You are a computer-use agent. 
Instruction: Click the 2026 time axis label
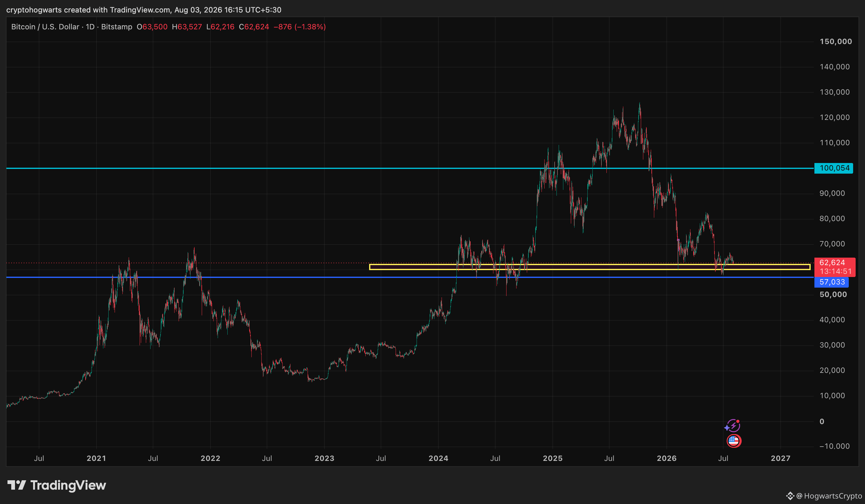point(667,458)
